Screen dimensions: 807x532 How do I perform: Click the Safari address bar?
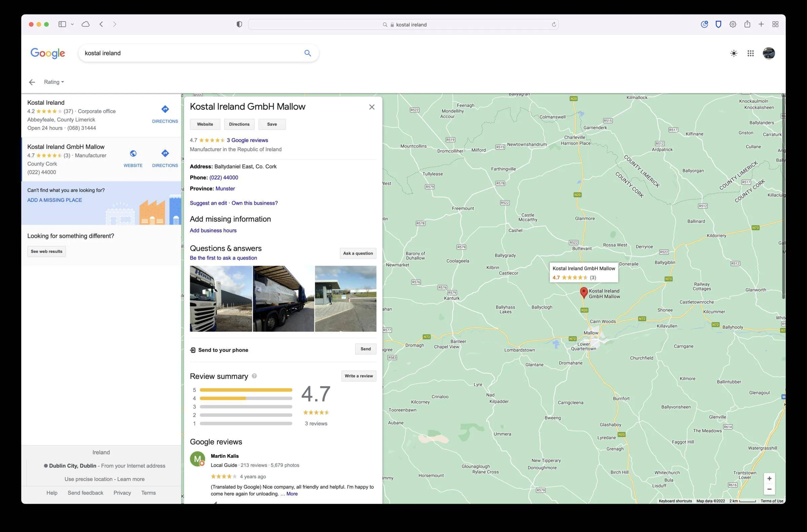403,25
